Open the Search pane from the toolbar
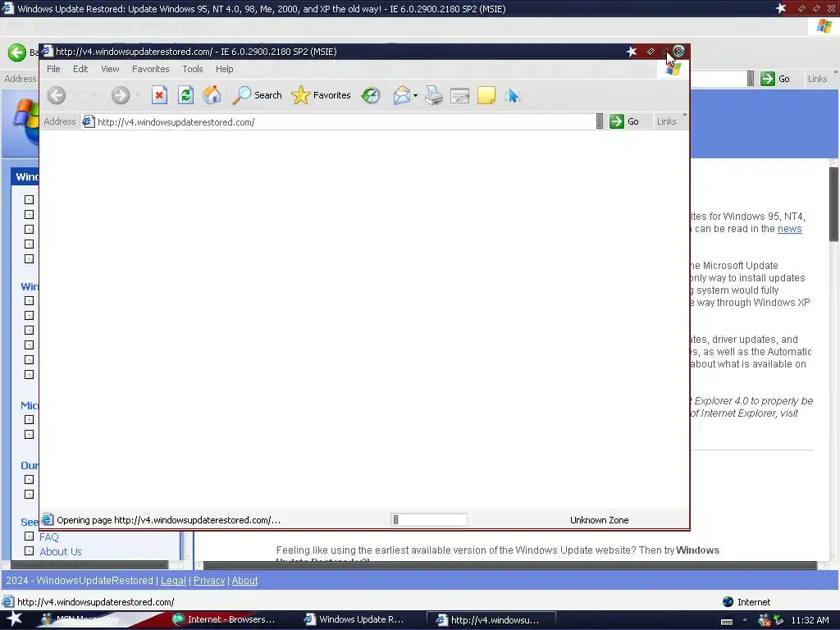840x630 pixels. click(257, 95)
